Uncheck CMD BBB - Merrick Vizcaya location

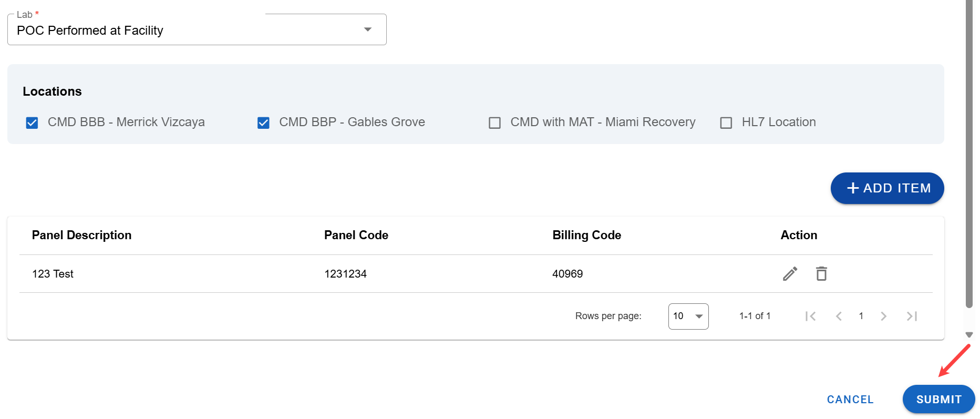pos(32,123)
